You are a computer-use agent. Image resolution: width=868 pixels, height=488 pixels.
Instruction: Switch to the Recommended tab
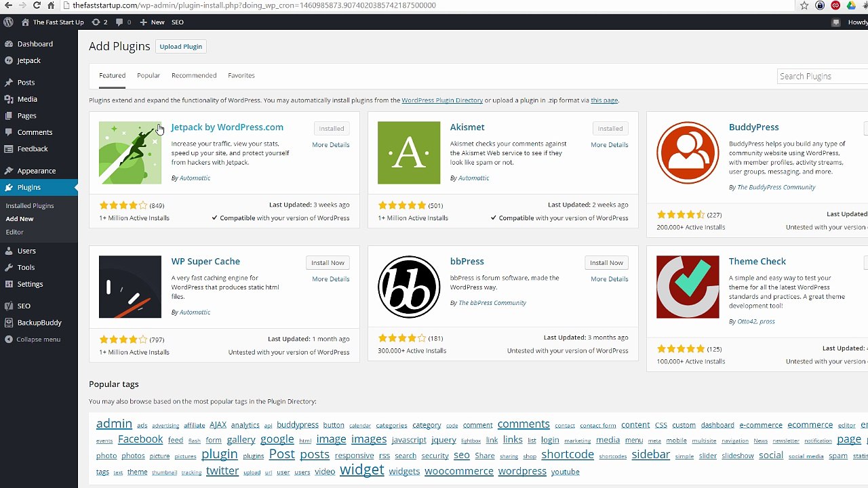pos(194,75)
